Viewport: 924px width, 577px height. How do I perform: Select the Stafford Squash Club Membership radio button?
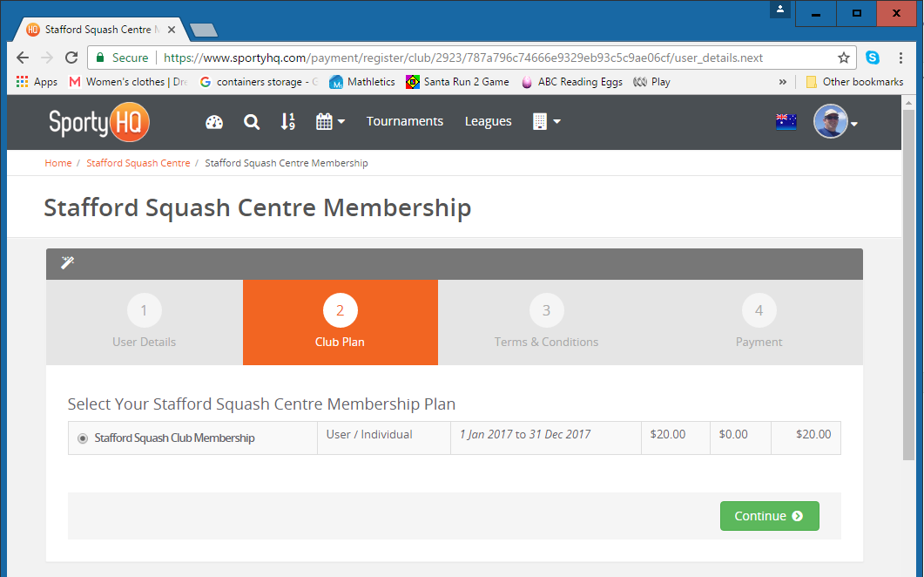[x=82, y=437]
